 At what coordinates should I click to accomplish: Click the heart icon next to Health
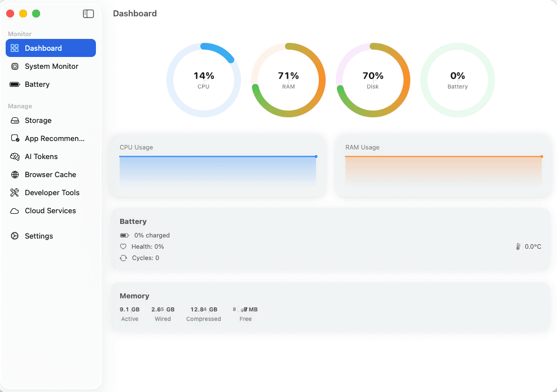(124, 246)
